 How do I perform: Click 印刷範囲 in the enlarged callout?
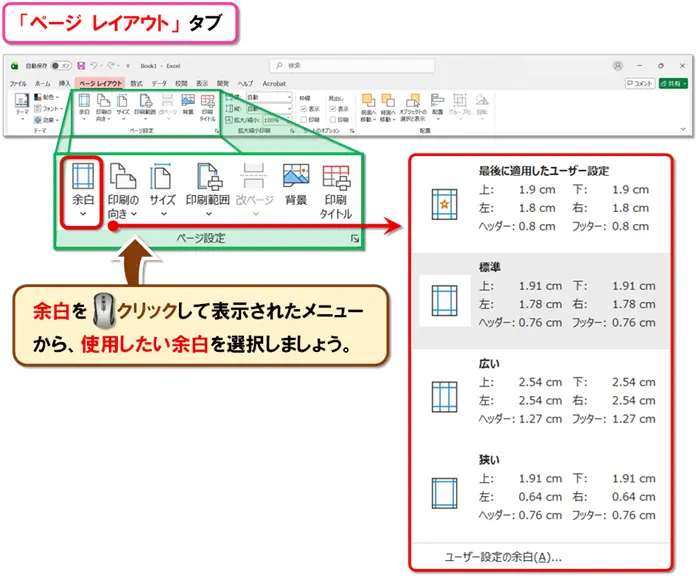click(208, 191)
